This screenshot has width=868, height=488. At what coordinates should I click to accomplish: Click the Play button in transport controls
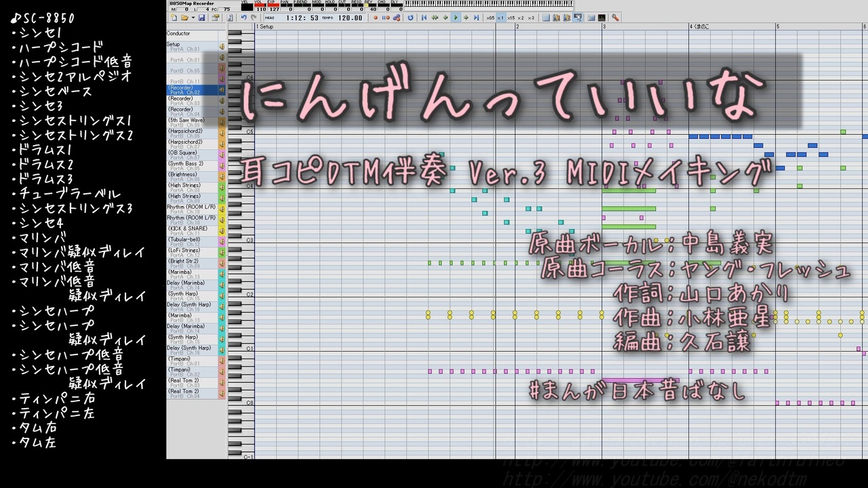click(456, 18)
